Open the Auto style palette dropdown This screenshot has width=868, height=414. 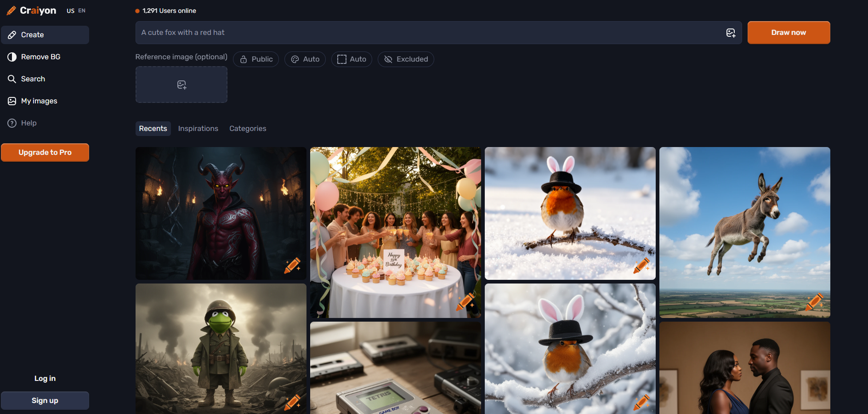pyautogui.click(x=305, y=59)
